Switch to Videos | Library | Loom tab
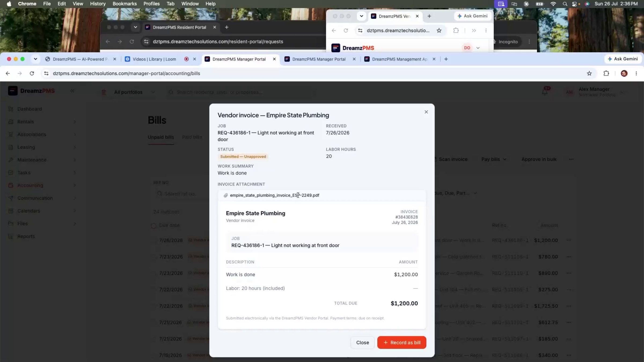This screenshot has height=362, width=644. coord(154,59)
